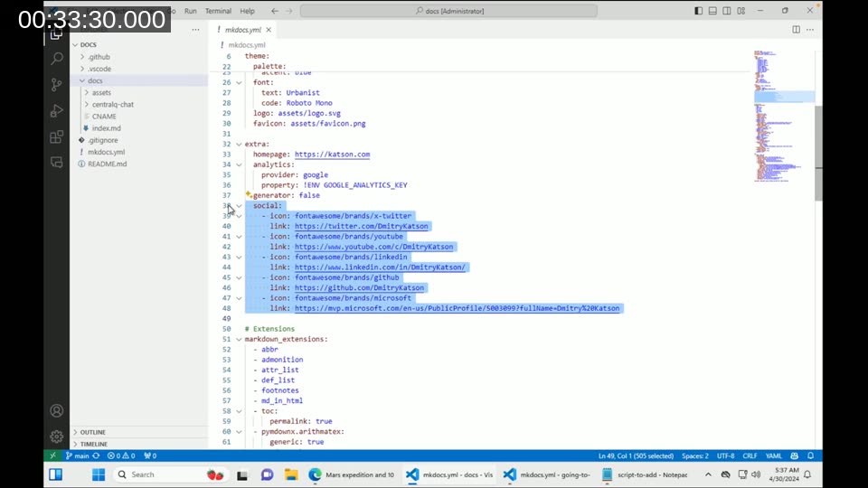Open the chat view icon in activity bar

(56, 162)
